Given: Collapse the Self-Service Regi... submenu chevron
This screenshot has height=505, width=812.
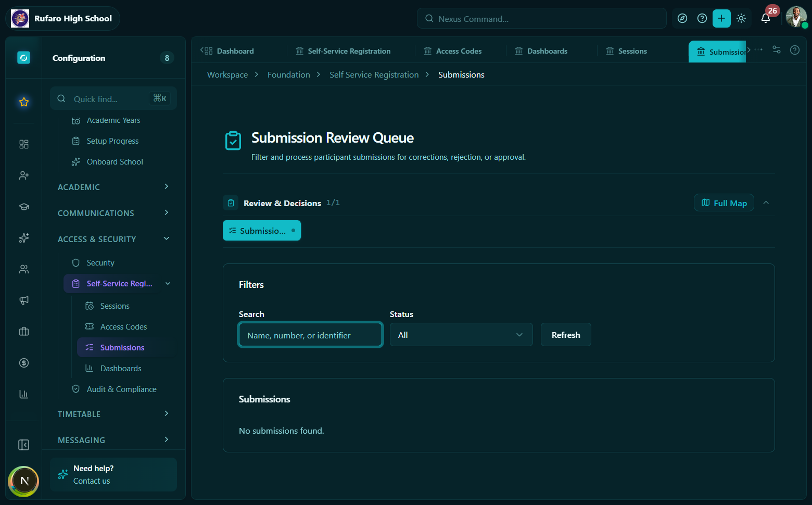Looking at the screenshot, I should coord(168,284).
